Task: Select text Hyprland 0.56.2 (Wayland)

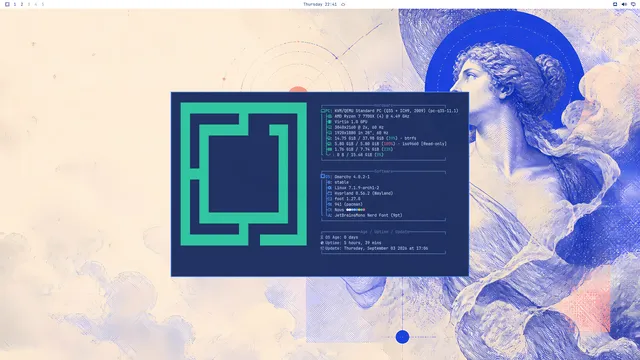Action: click(x=364, y=193)
